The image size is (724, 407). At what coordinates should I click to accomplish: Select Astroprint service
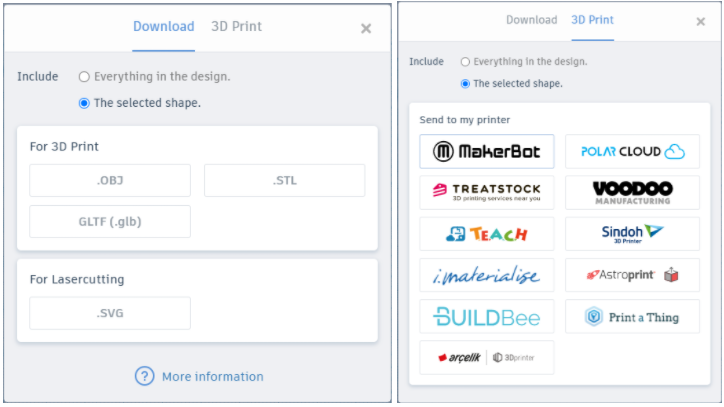[x=632, y=275]
